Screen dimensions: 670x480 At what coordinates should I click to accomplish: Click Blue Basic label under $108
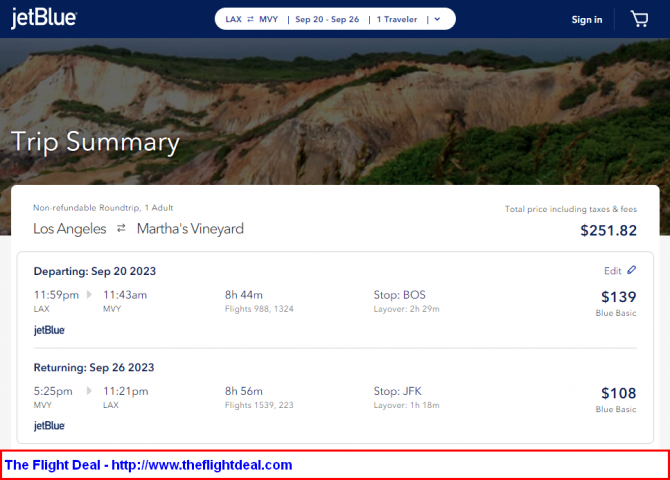click(616, 409)
